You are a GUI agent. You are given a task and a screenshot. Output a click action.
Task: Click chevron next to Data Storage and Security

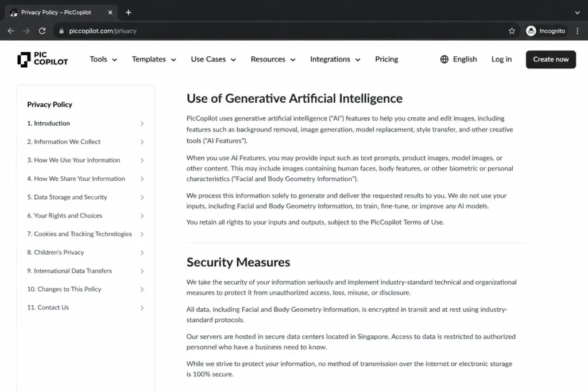[142, 197]
